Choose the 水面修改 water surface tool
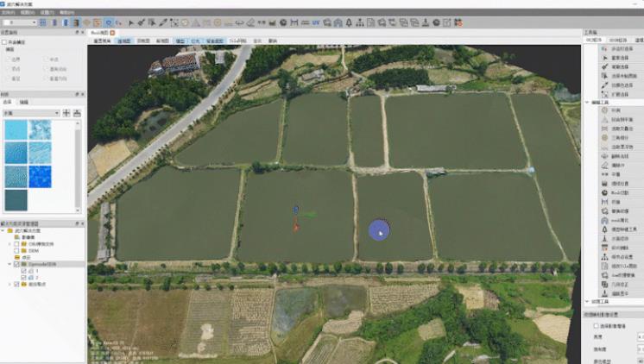Screen dimensions: 644x364 [x=616, y=238]
